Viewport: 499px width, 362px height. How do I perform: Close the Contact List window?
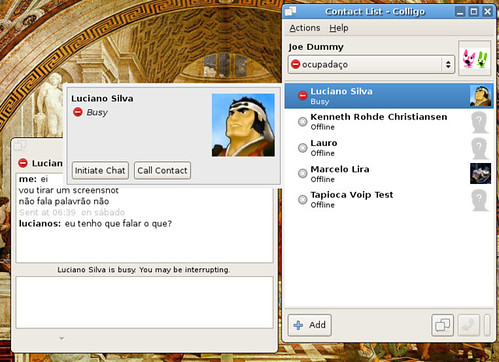[x=487, y=12]
